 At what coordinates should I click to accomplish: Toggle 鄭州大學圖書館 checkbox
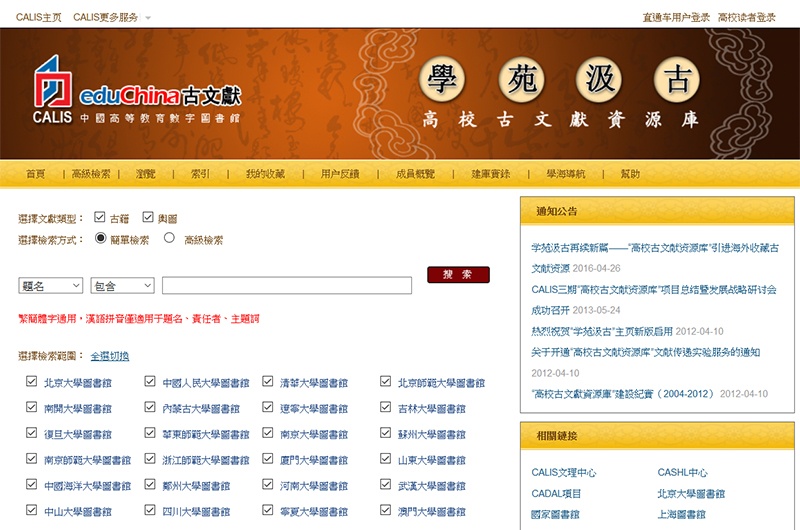click(150, 484)
